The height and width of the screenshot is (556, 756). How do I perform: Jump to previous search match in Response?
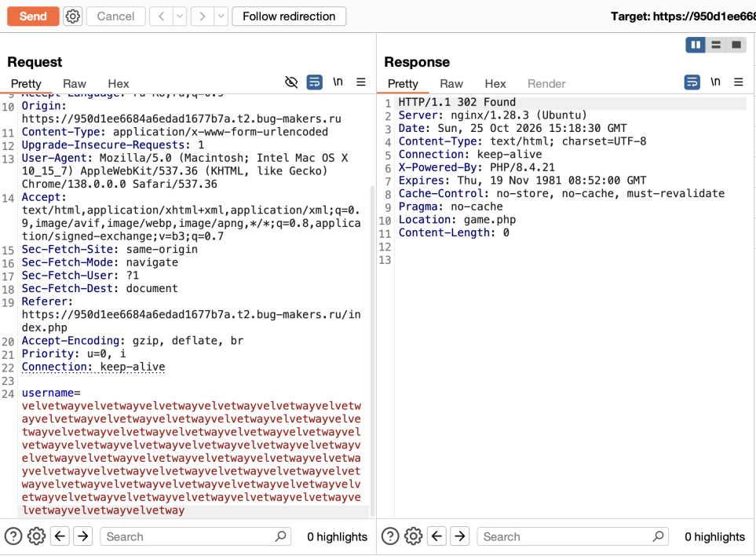(436, 536)
